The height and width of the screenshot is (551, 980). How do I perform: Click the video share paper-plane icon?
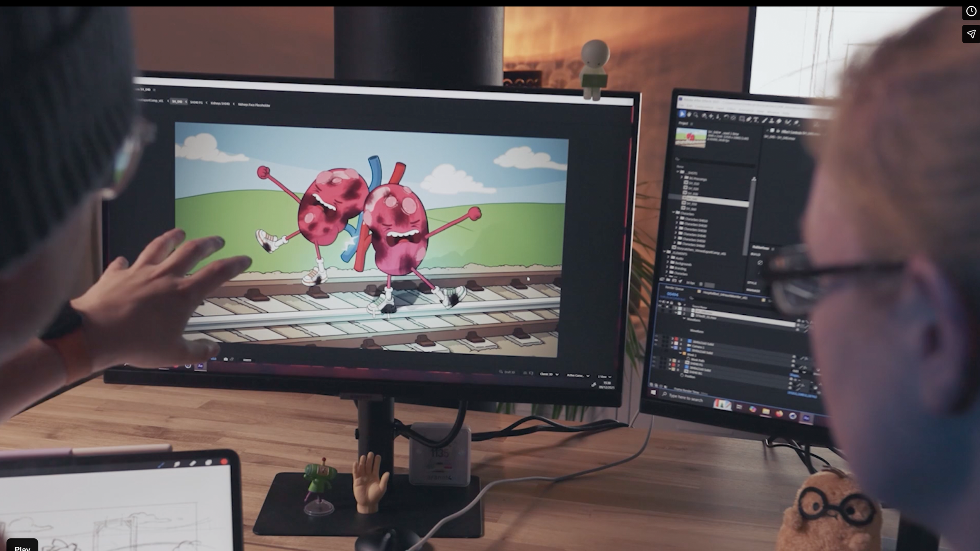(971, 34)
